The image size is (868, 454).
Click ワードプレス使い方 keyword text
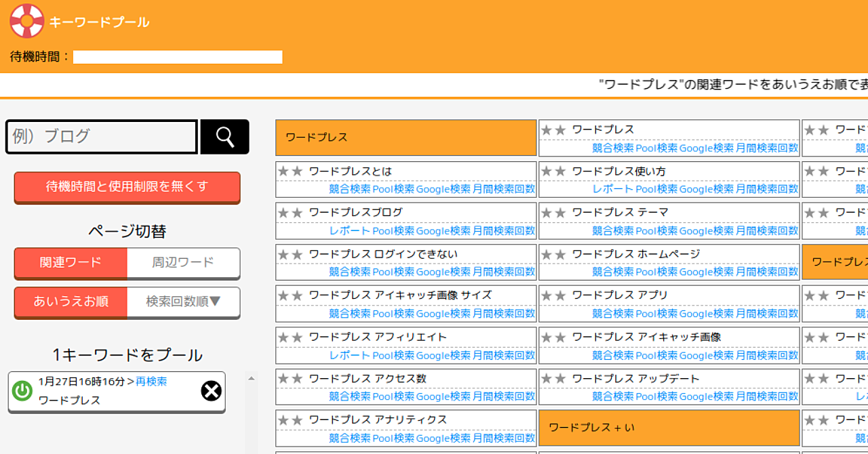click(x=618, y=171)
